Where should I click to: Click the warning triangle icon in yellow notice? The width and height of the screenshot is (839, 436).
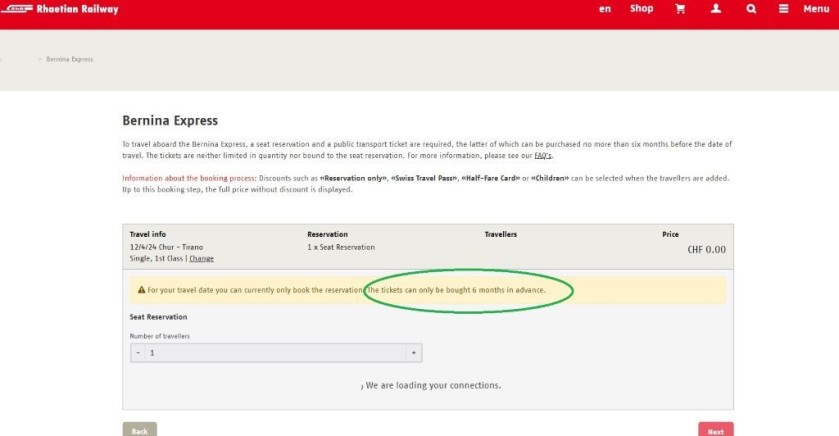[141, 290]
